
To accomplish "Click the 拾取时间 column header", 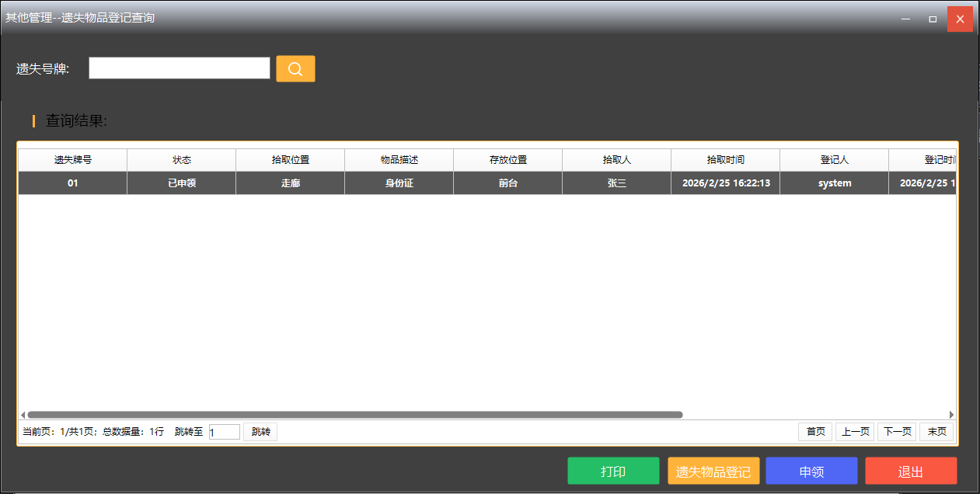I will coord(725,160).
